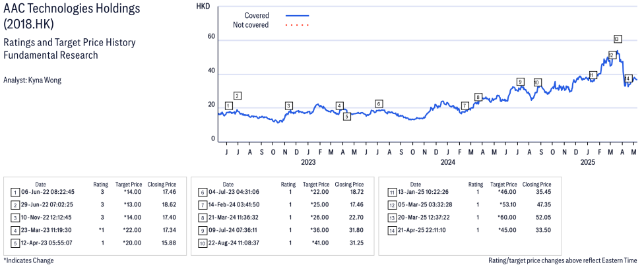Click the red dotted Not covered legend line

point(297,25)
